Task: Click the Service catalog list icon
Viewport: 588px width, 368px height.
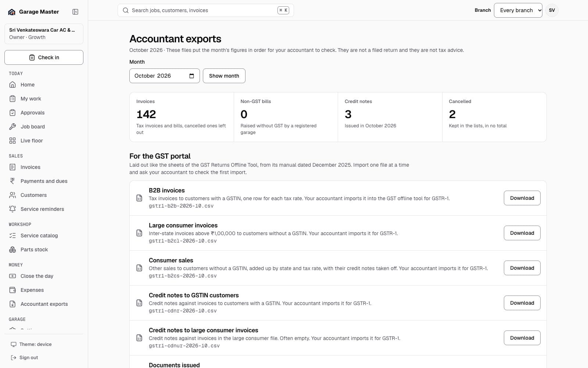Action: click(x=12, y=236)
